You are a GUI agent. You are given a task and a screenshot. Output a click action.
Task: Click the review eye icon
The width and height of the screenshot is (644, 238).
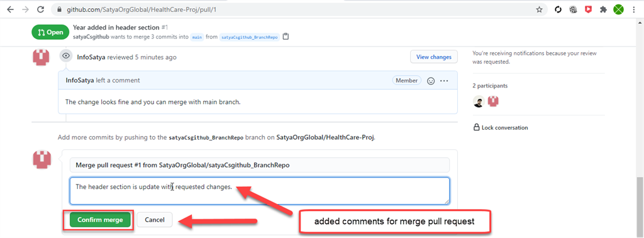tap(66, 56)
